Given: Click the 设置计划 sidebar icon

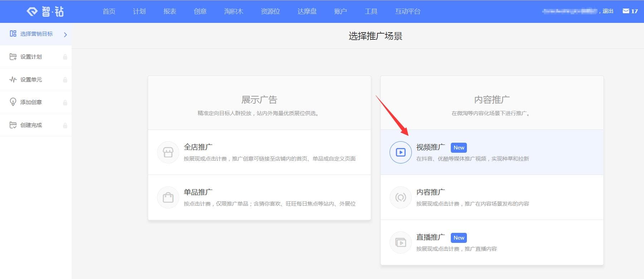Looking at the screenshot, I should point(13,57).
